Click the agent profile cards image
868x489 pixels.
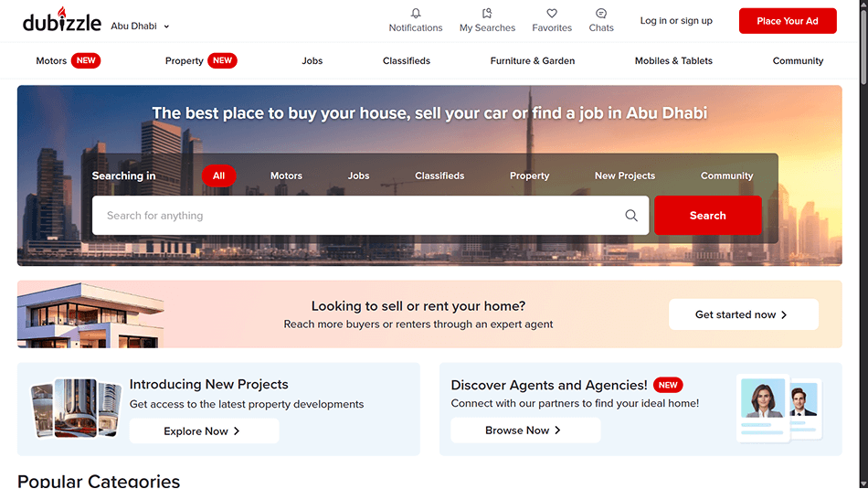778,409
